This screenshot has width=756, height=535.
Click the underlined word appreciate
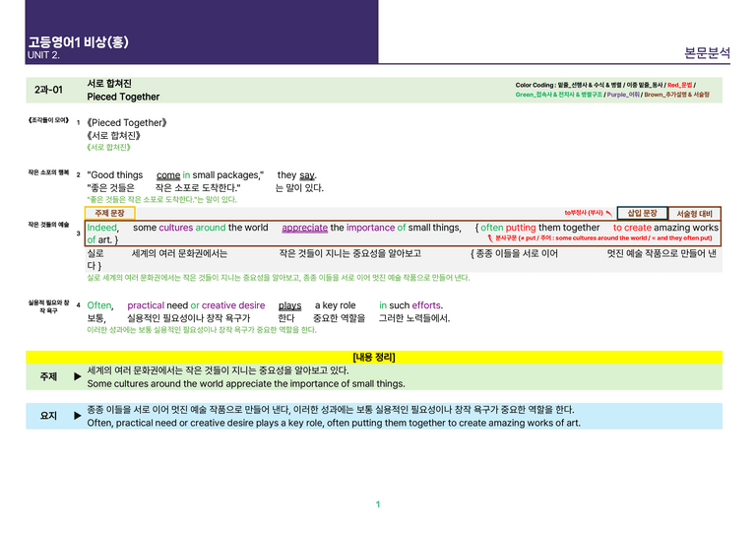click(305, 228)
